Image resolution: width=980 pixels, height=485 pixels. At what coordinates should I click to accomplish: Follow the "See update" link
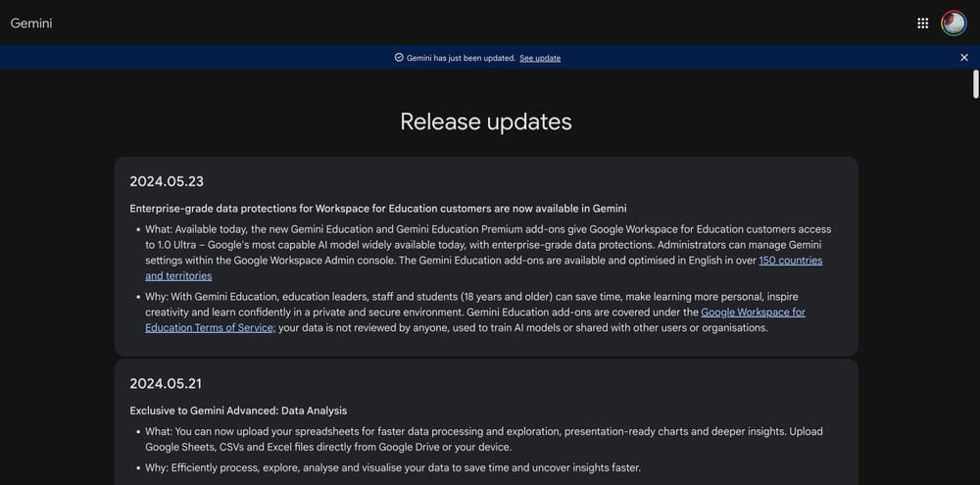pos(540,58)
